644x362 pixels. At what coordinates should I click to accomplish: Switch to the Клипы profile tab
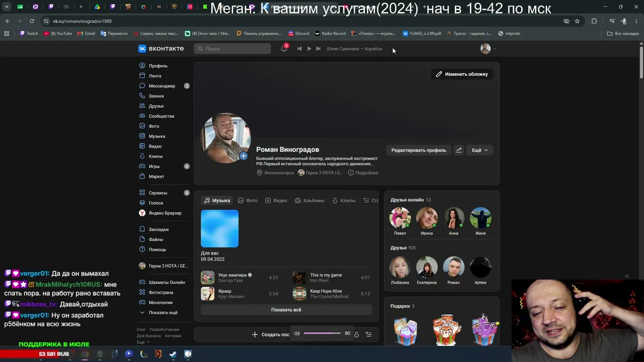[x=344, y=200]
